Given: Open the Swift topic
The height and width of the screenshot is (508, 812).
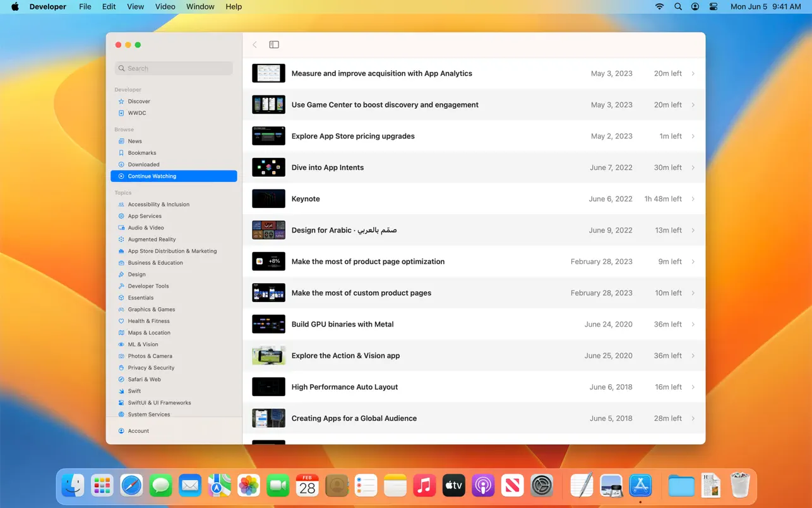Looking at the screenshot, I should (134, 391).
